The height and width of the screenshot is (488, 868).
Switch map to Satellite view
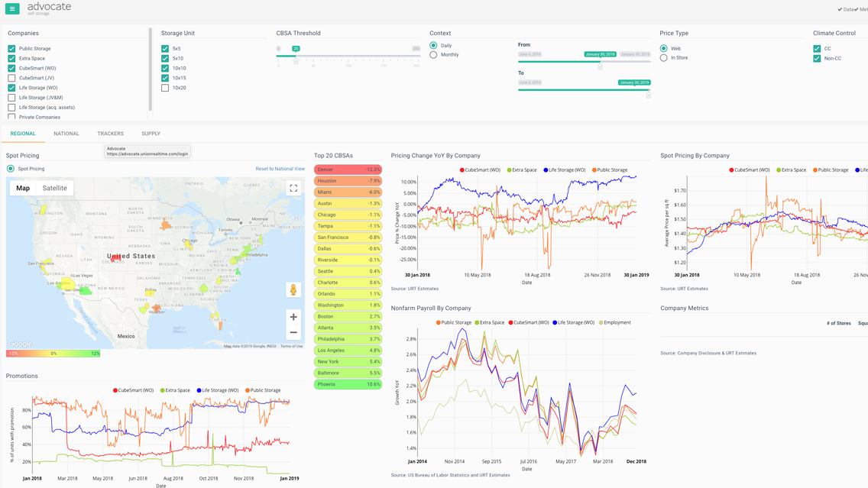click(x=55, y=188)
